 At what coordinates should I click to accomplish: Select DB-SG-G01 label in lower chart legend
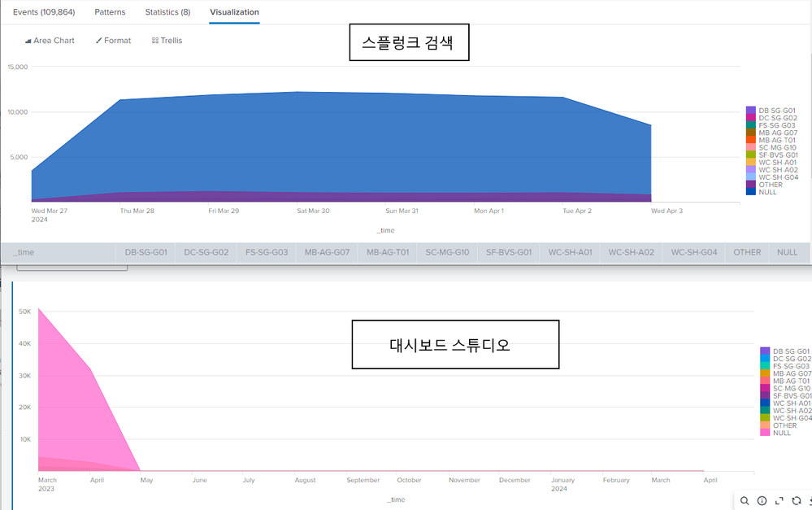(x=792, y=351)
